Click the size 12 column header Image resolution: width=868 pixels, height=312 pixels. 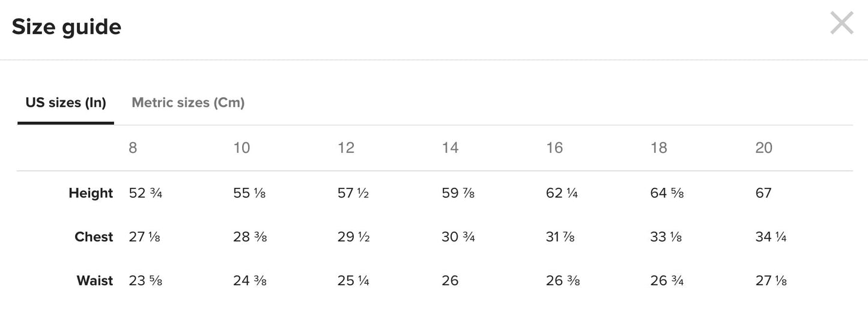click(x=346, y=148)
